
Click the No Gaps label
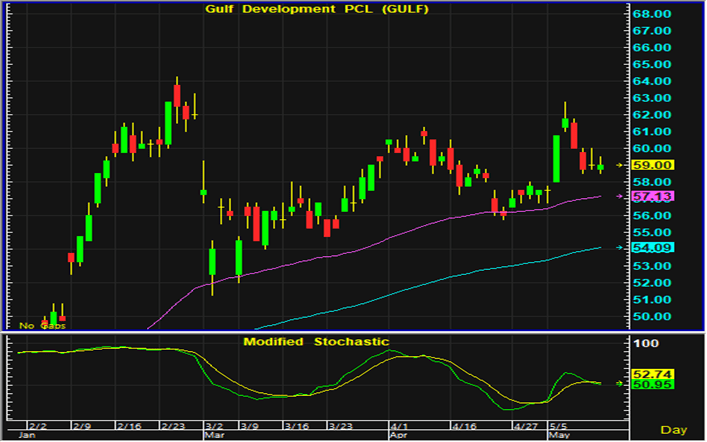(x=42, y=326)
